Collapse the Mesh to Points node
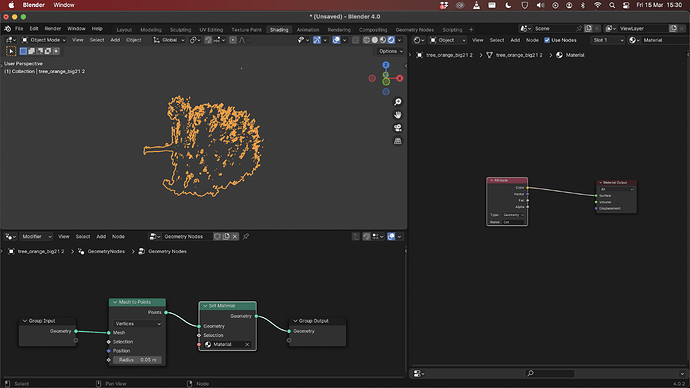Screen dimensions: 690x388 [x=115, y=302]
